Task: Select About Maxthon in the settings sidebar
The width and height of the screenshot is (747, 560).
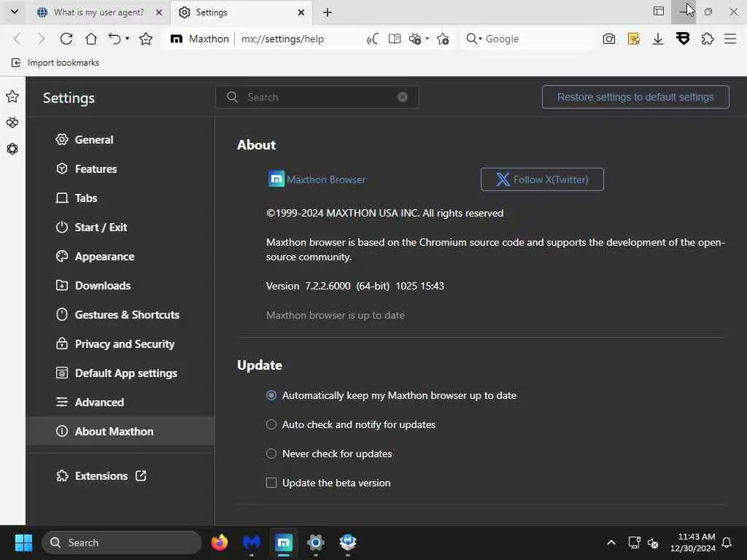Action: tap(120, 431)
